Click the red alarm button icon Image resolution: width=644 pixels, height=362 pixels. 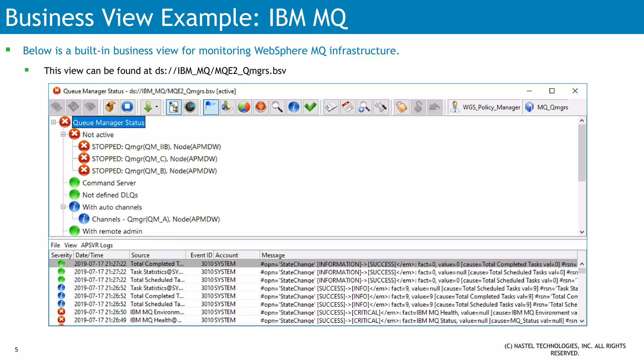(261, 107)
